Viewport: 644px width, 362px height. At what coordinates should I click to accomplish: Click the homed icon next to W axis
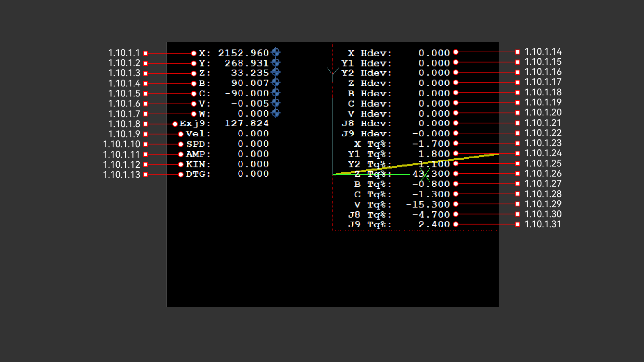tap(276, 113)
